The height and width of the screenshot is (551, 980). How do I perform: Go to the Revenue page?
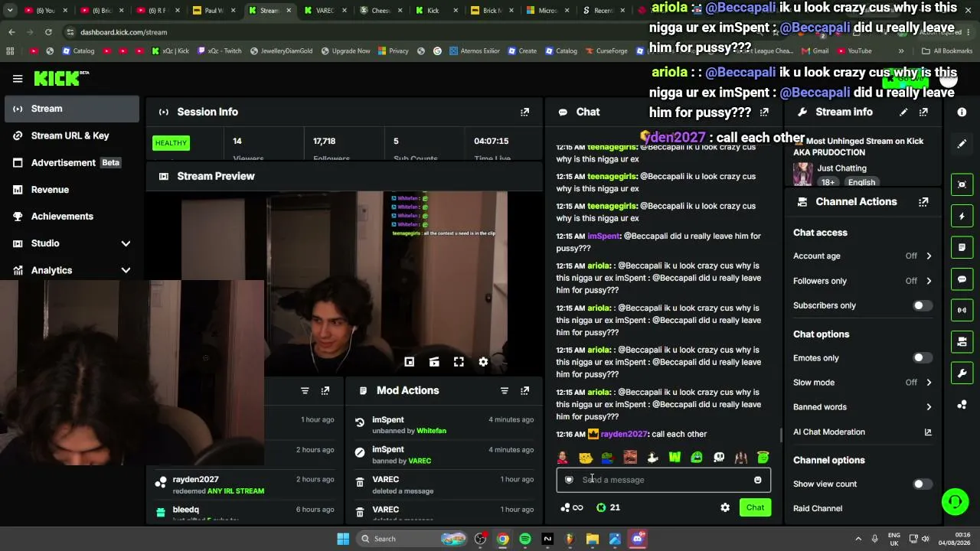click(x=71, y=190)
